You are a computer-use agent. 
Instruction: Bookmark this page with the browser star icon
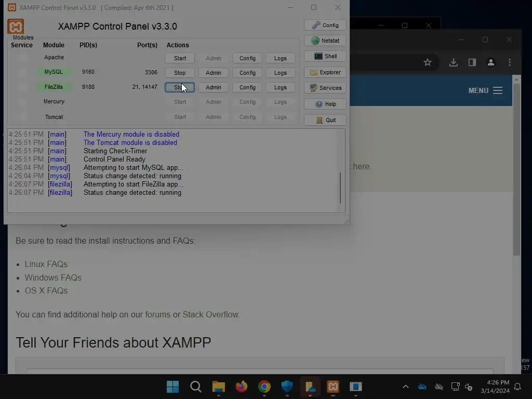428,62
